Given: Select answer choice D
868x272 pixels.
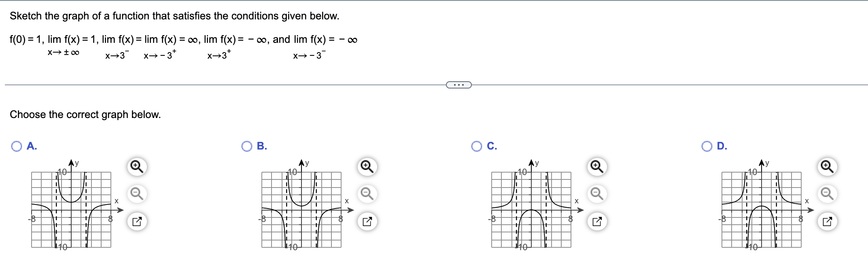Looking at the screenshot, I should pyautogui.click(x=707, y=146).
